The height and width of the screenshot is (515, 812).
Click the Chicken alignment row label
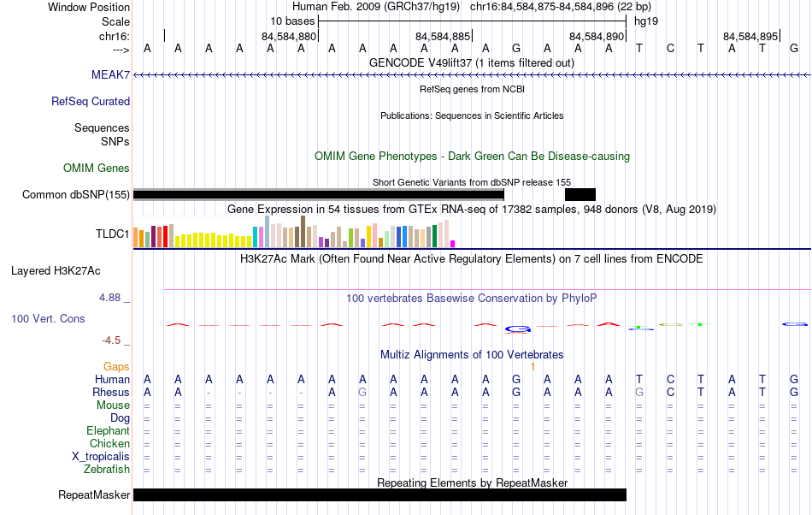[109, 443]
